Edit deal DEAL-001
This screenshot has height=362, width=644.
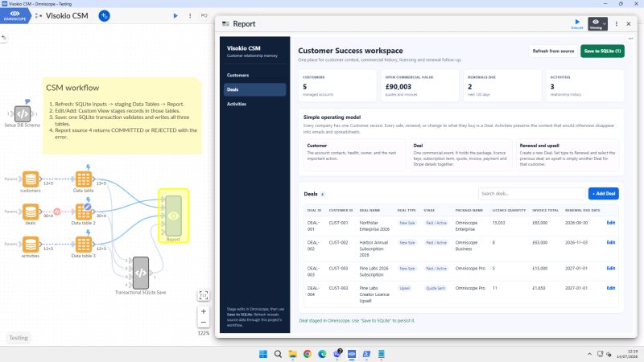611,223
